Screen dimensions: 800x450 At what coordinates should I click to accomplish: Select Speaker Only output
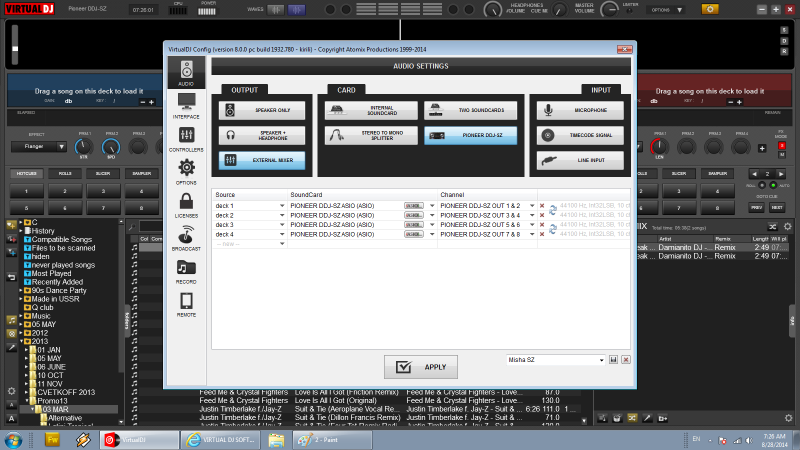(x=263, y=110)
